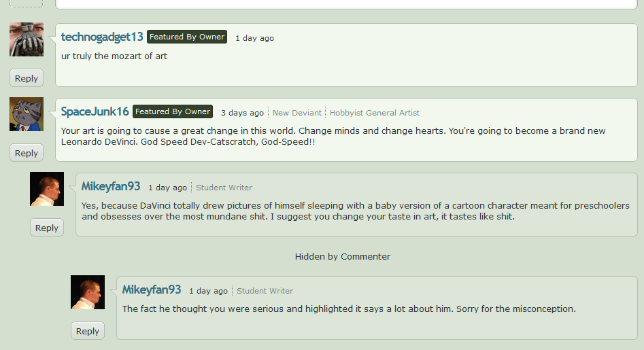Click the 'Student Writer' label on the DaVinci comment
644x350 pixels.
coord(224,188)
